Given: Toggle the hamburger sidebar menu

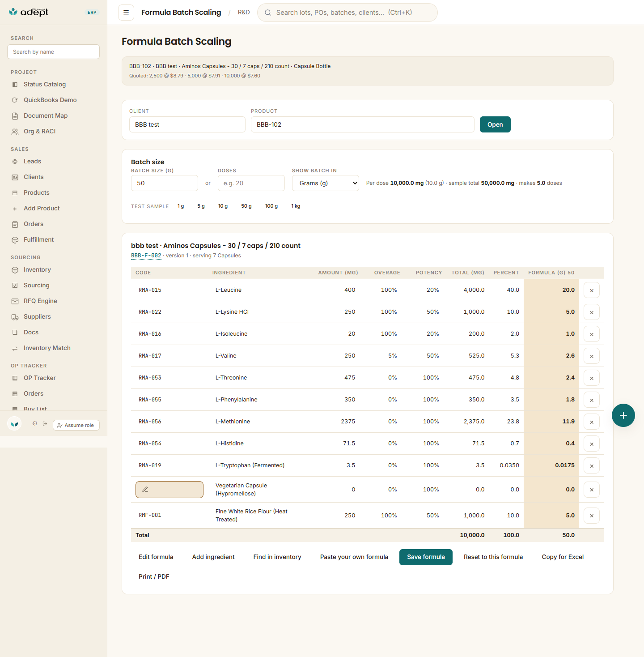Looking at the screenshot, I should pos(126,13).
